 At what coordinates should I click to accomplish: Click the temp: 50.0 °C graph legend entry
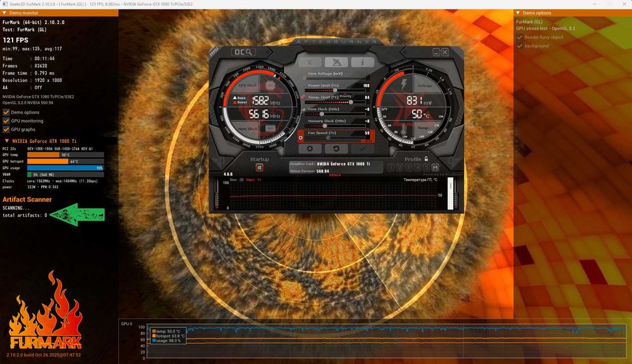click(166, 331)
